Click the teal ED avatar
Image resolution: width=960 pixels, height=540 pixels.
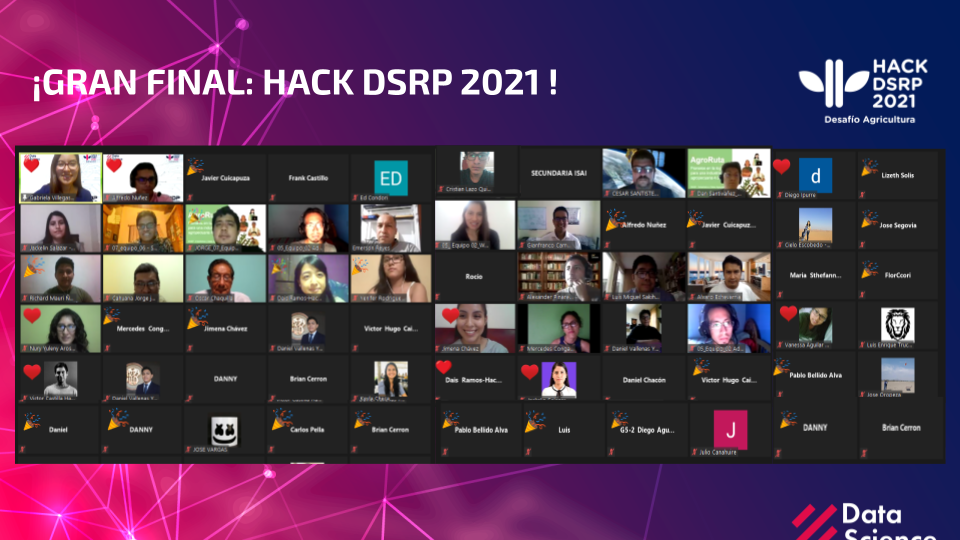(x=391, y=178)
